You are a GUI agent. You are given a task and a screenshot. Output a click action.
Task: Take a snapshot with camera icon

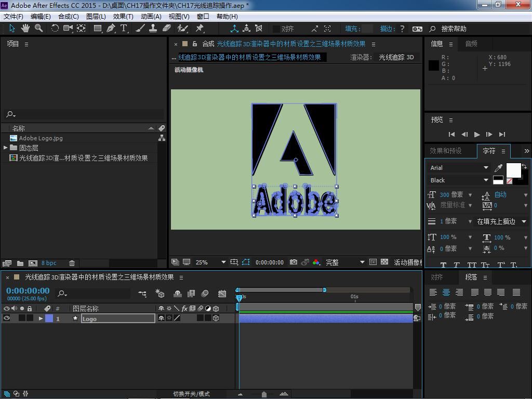point(294,262)
